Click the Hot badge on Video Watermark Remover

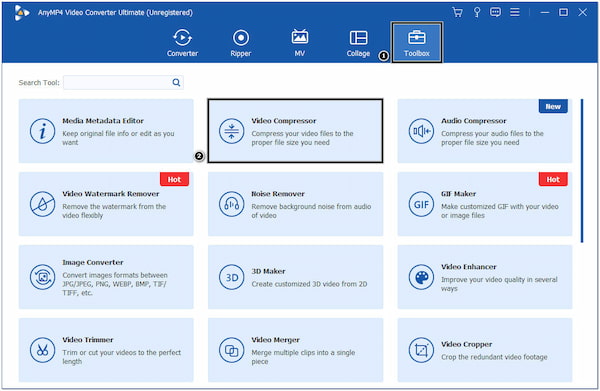point(174,179)
